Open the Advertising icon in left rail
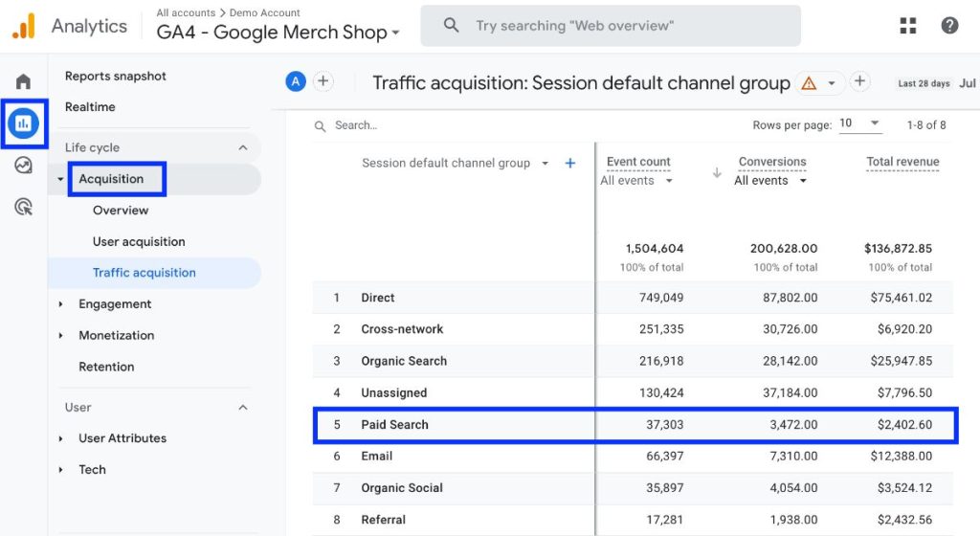980x536 pixels. pyautogui.click(x=23, y=207)
